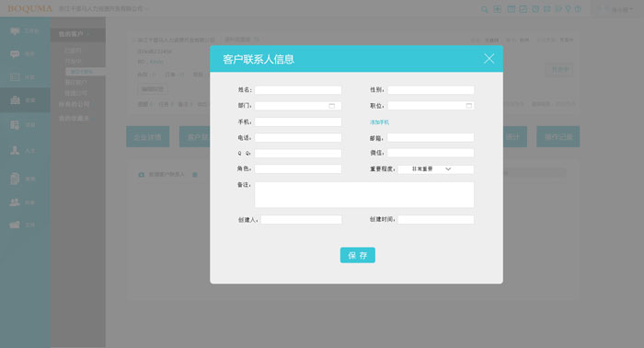The width and height of the screenshot is (644, 348).
Task: Select the folder icon at sidebar bottom
Action: (15, 225)
